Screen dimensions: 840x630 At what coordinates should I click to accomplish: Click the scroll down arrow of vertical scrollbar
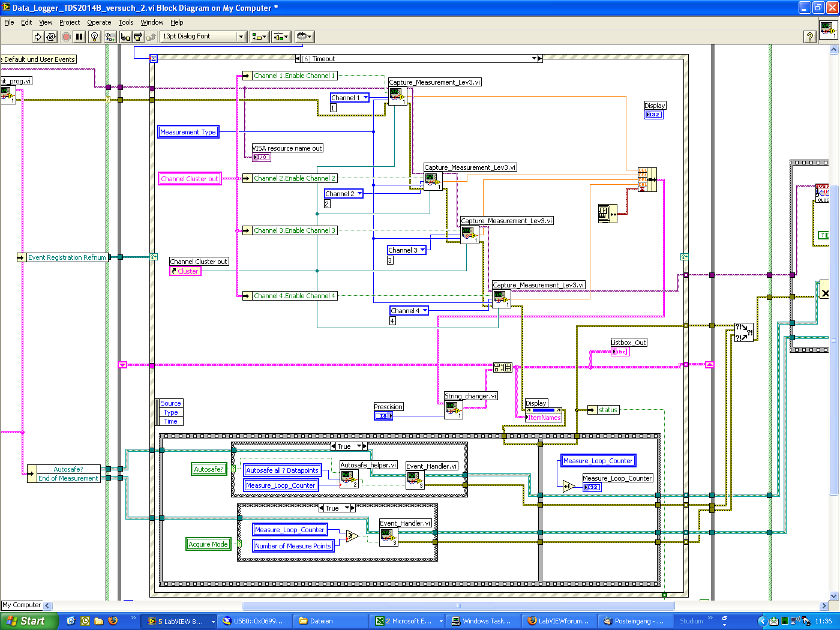833,596
